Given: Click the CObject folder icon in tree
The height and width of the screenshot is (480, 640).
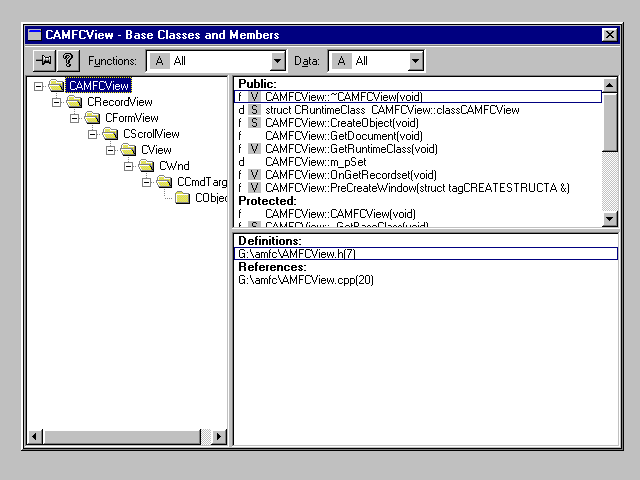Looking at the screenshot, I should tap(183, 198).
